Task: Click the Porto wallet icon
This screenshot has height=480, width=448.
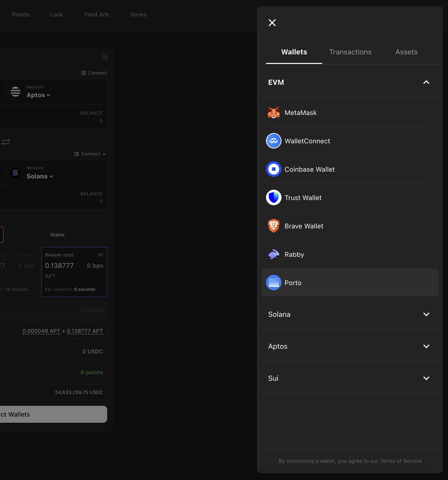Action: pos(274,283)
